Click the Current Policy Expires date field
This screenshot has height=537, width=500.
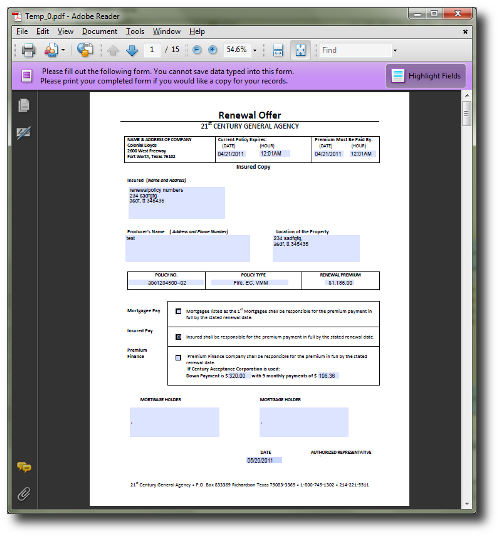click(232, 154)
